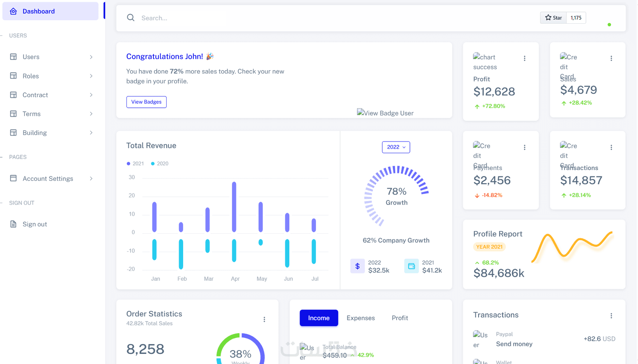Click the Send money transaction text
The image size is (638, 364).
point(514,344)
